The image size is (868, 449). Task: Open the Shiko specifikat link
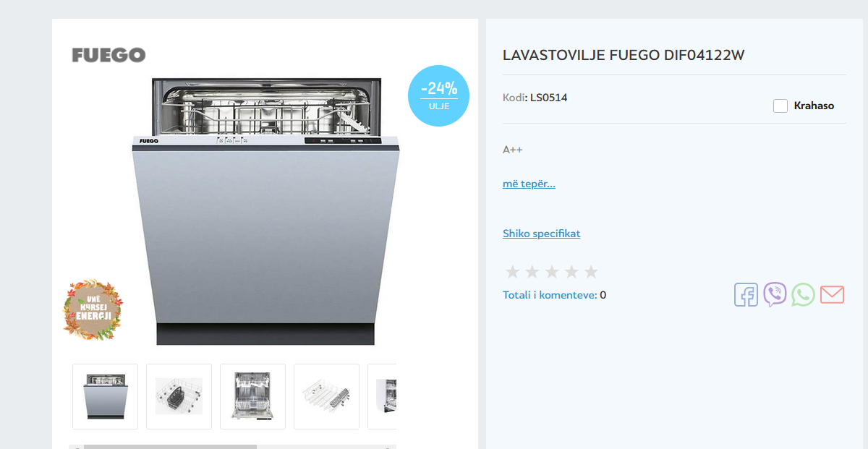tap(541, 234)
